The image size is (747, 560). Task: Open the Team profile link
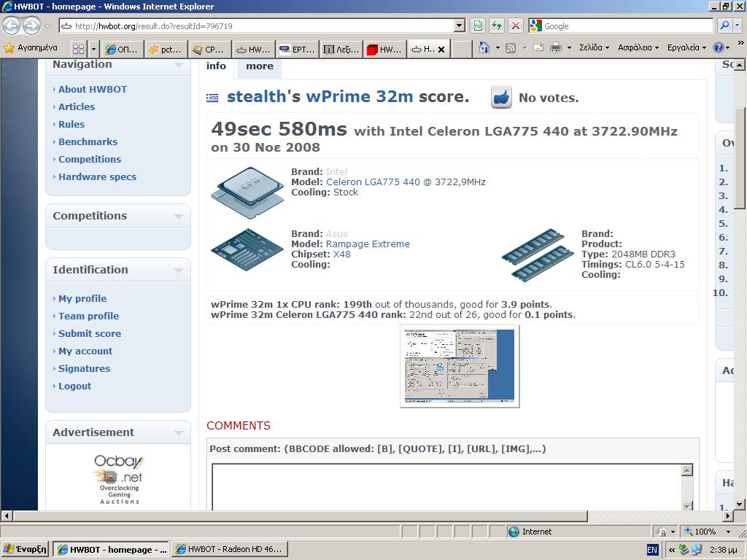click(x=88, y=316)
